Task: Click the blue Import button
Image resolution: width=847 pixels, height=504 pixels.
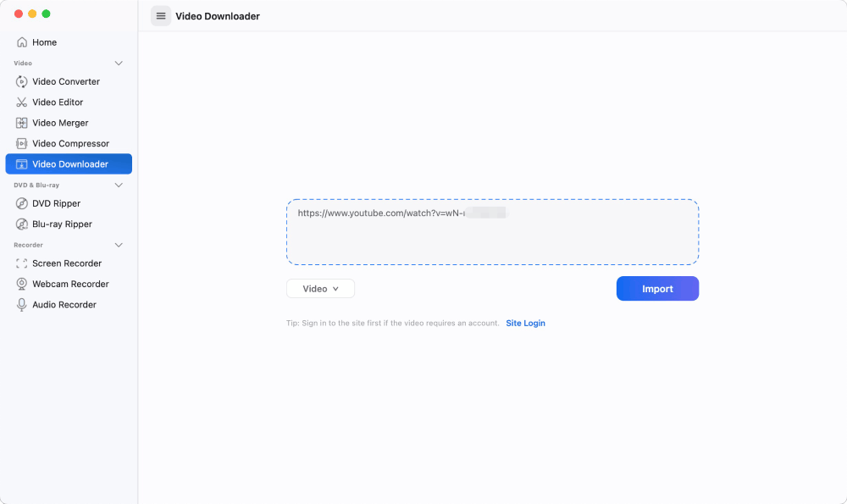Action: (x=657, y=289)
